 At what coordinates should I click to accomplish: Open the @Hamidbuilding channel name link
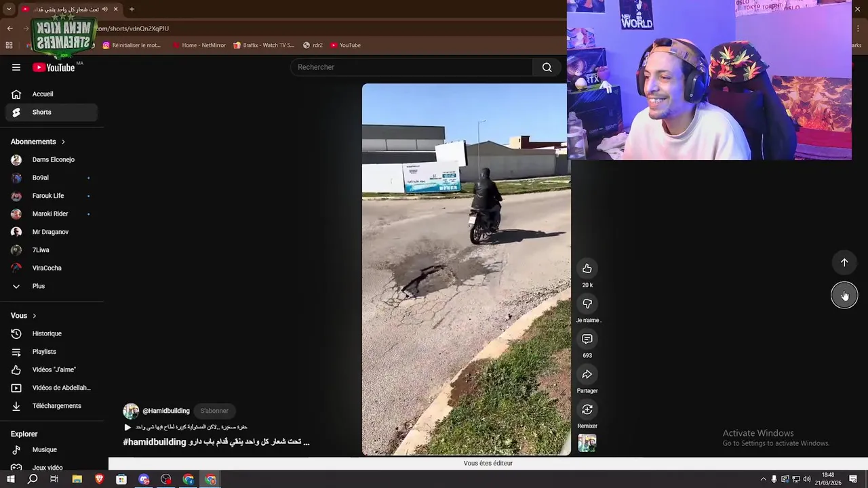166,411
